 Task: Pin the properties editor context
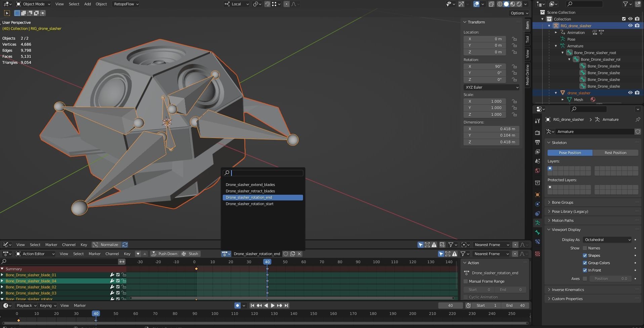638,120
